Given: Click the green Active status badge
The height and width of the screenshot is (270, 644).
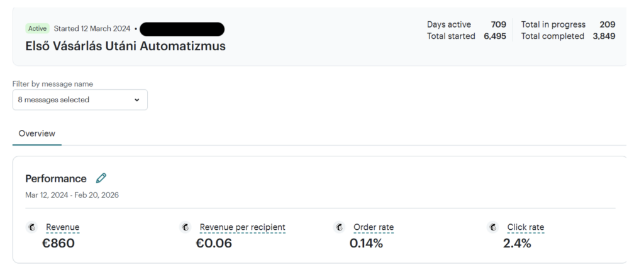Looking at the screenshot, I should (37, 28).
